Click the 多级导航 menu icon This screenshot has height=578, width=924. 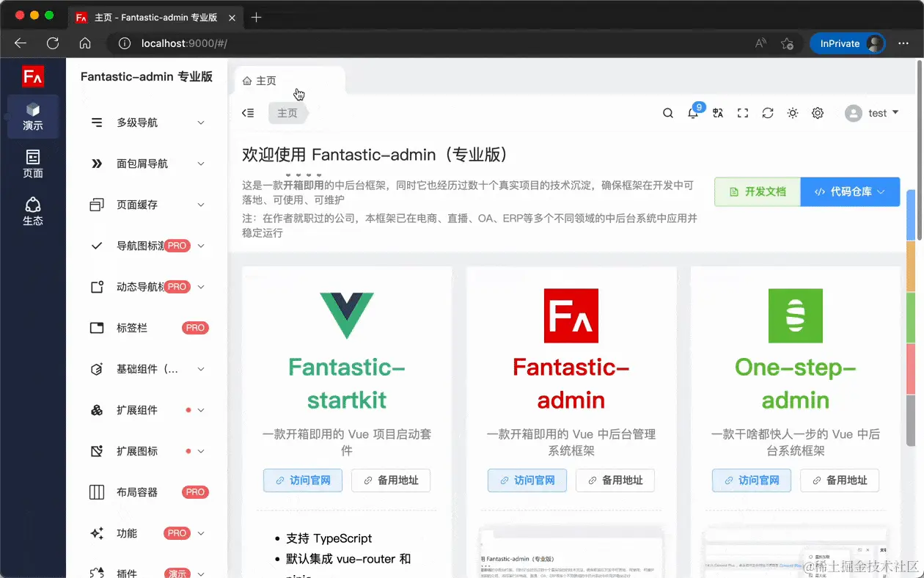tap(97, 122)
